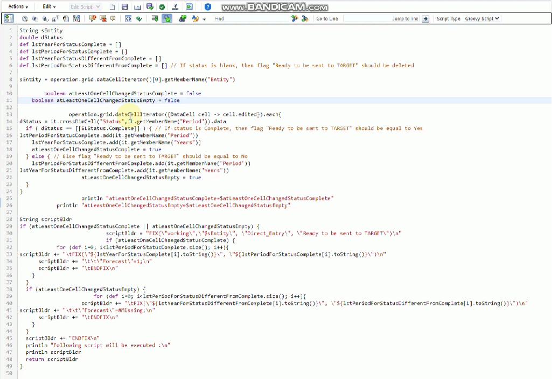Click the New document icon

(x=112, y=7)
